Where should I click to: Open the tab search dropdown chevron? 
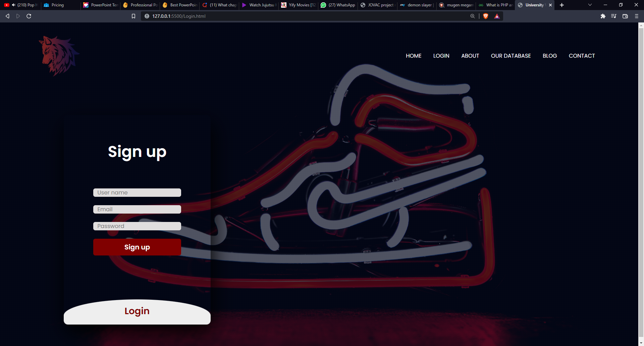[590, 5]
